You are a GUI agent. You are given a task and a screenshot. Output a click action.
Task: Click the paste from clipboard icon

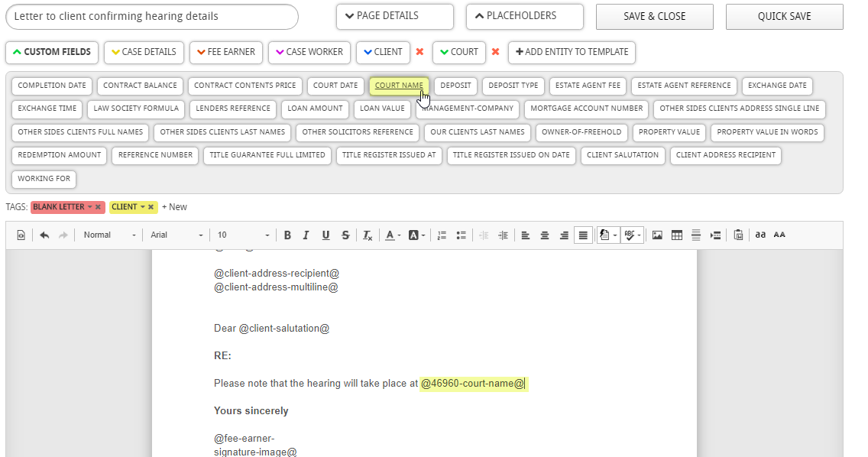point(737,235)
